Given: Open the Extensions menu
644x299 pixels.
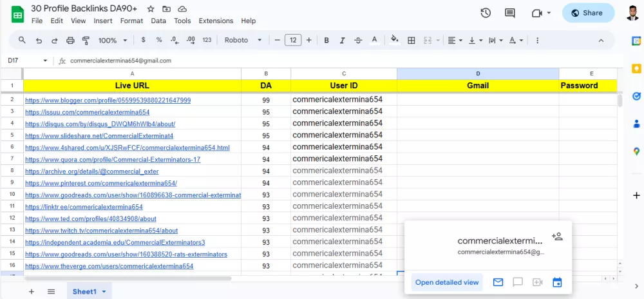Looking at the screenshot, I should (x=216, y=21).
